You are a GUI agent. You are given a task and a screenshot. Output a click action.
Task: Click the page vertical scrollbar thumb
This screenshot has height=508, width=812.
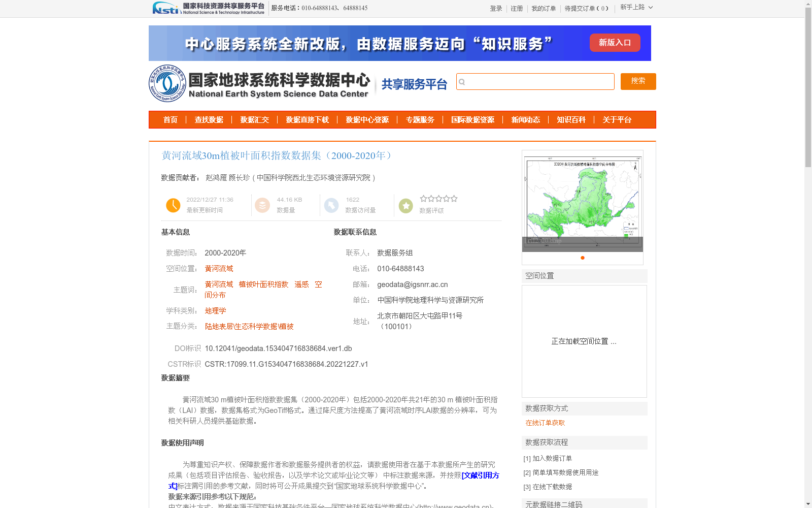click(808, 87)
